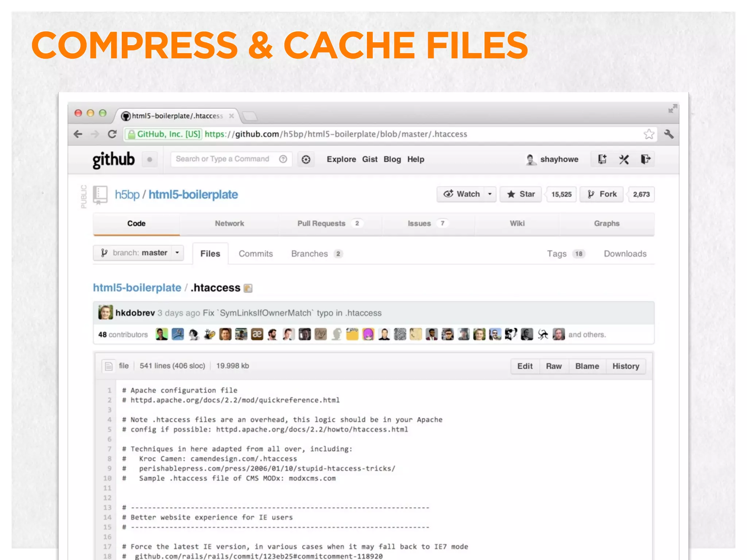Viewport: 747px width, 560px height.
Task: Expand the branch: master dropdown
Action: click(139, 253)
